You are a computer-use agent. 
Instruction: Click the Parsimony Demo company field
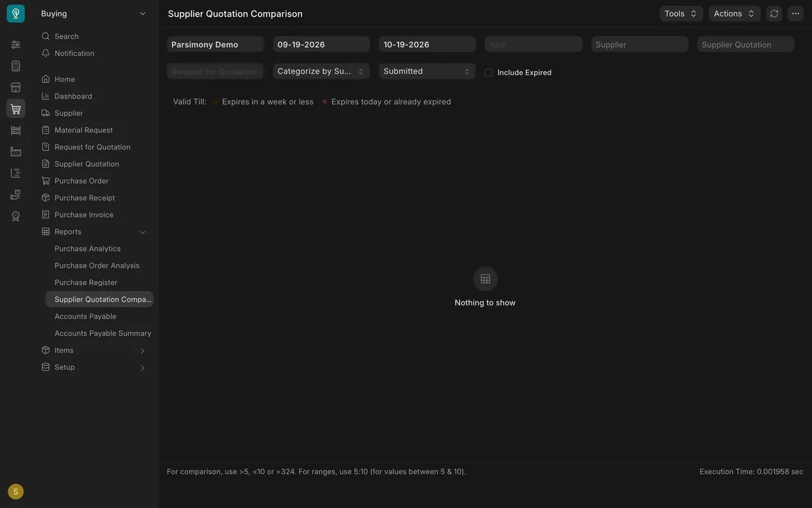coord(215,44)
